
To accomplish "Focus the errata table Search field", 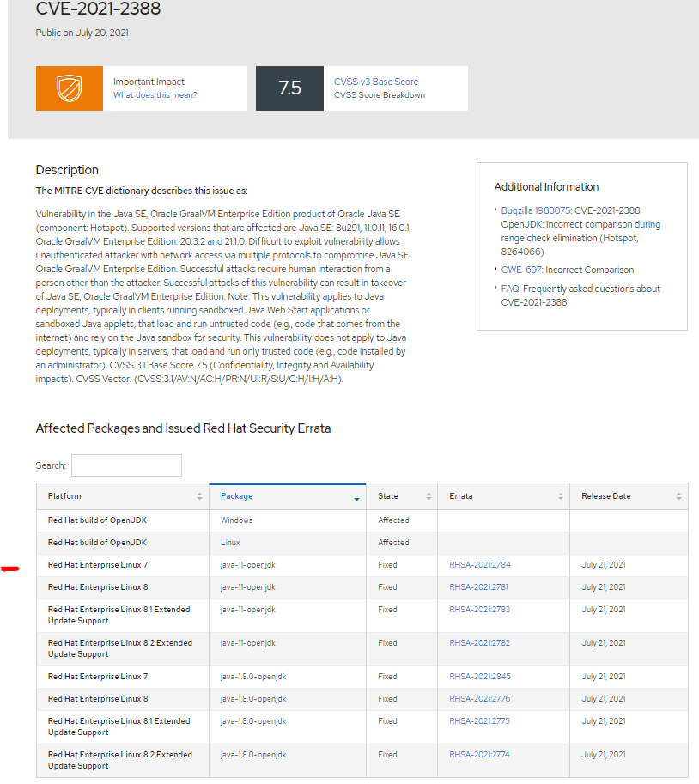I will 126,465.
